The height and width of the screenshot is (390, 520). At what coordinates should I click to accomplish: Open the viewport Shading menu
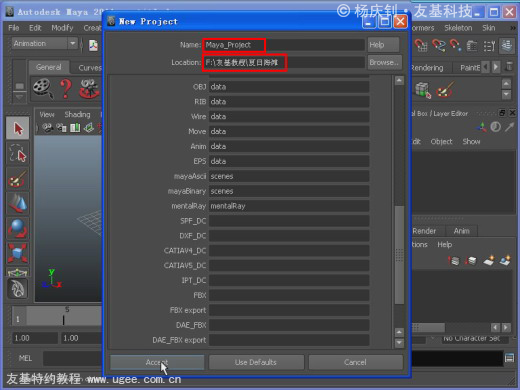(77, 114)
